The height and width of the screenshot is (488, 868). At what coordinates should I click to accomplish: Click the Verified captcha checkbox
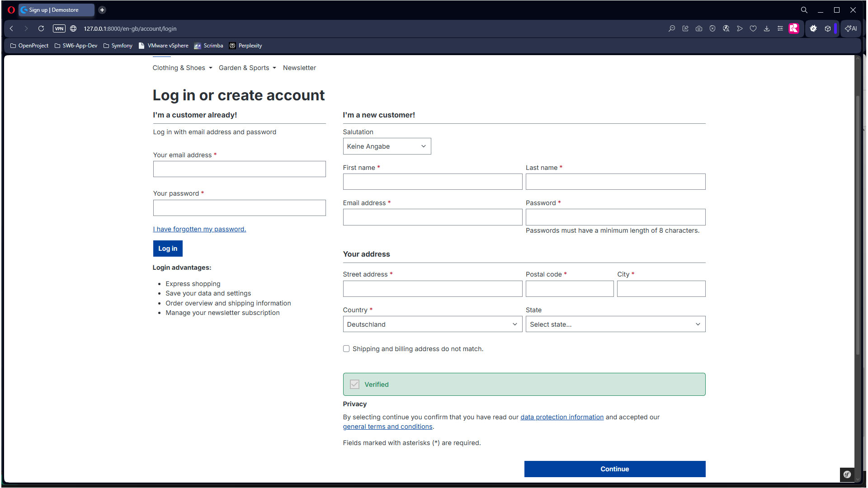[x=355, y=385]
